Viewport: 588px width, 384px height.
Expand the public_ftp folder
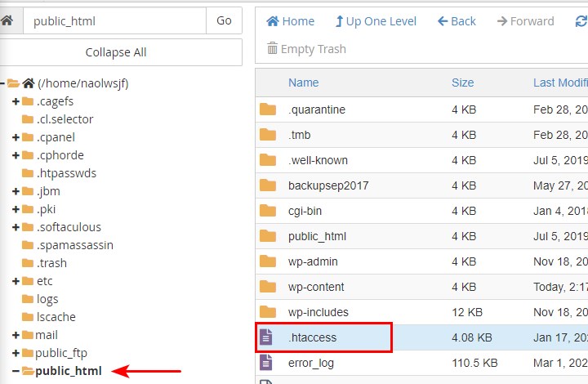tap(16, 353)
